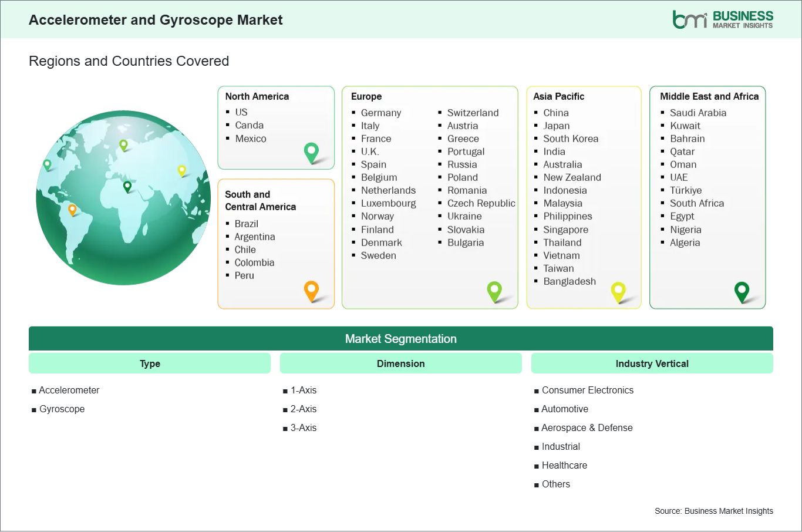The height and width of the screenshot is (532, 802).
Task: Click the Market Segmentation banner
Action: coord(400,339)
